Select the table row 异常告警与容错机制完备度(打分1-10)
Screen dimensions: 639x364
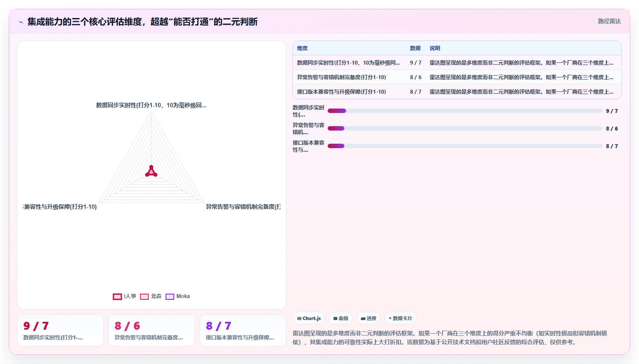(457, 77)
